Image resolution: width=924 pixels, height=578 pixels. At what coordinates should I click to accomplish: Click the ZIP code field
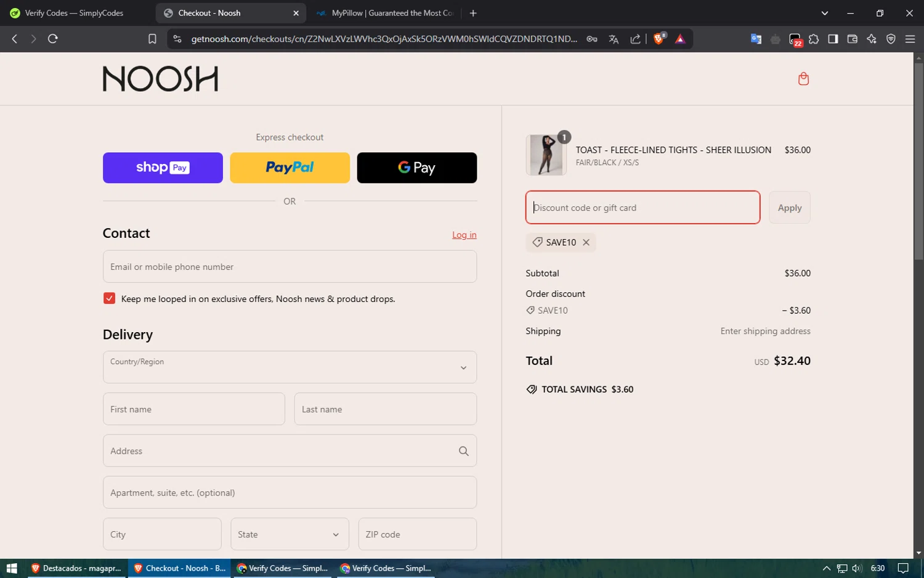point(418,534)
